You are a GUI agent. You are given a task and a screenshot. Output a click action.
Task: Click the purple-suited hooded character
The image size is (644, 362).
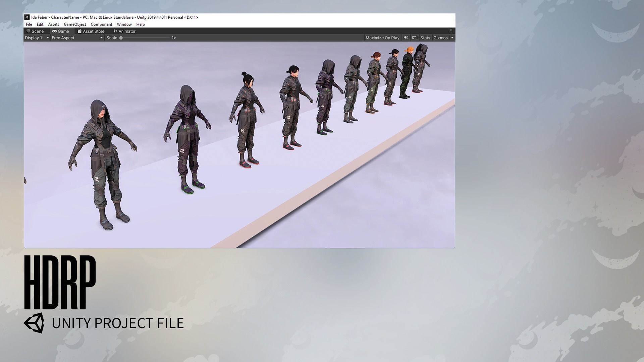[x=187, y=139]
